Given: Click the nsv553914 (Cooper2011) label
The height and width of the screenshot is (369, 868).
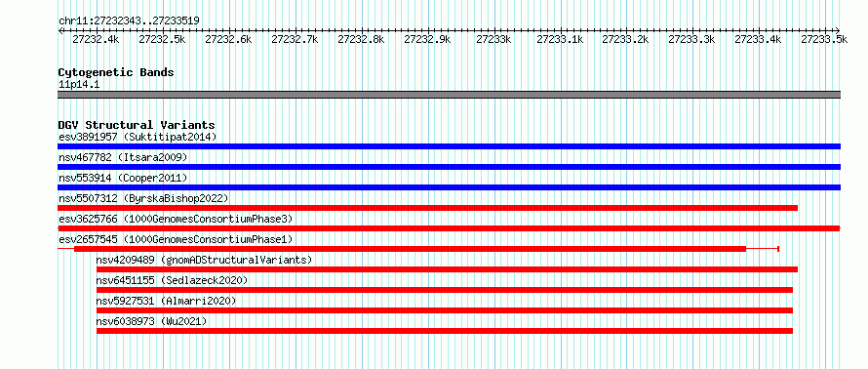Looking at the screenshot, I should coord(123,178).
